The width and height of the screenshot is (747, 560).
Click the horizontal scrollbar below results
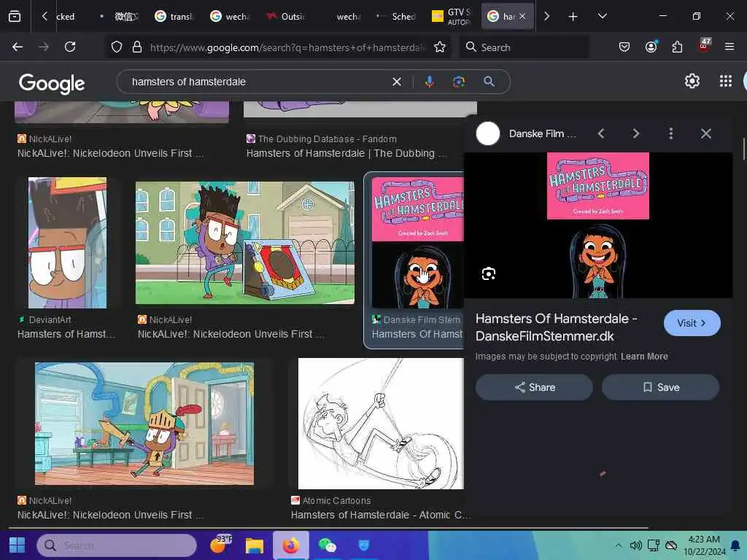click(329, 528)
